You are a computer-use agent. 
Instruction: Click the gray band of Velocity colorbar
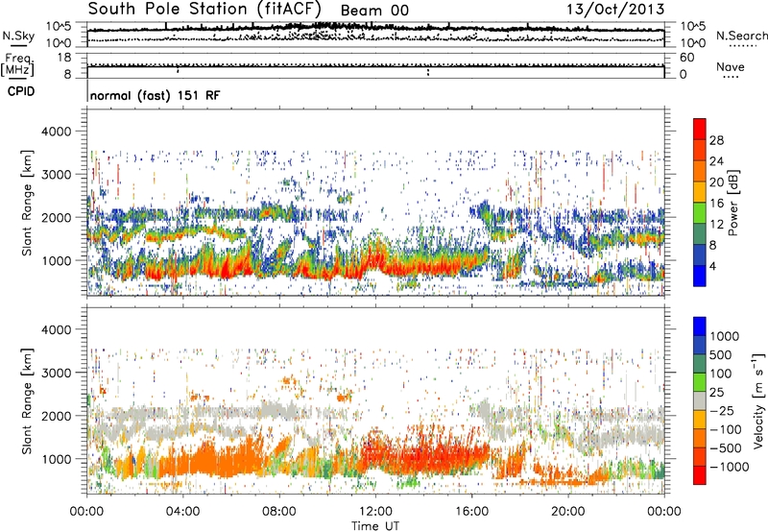700,400
